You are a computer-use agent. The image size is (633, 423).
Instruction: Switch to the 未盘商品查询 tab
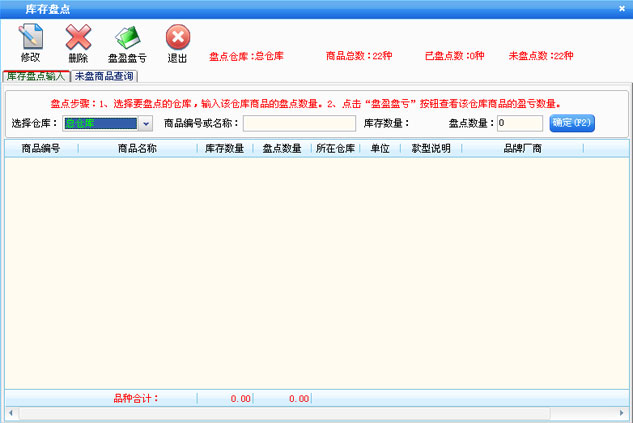coord(104,76)
